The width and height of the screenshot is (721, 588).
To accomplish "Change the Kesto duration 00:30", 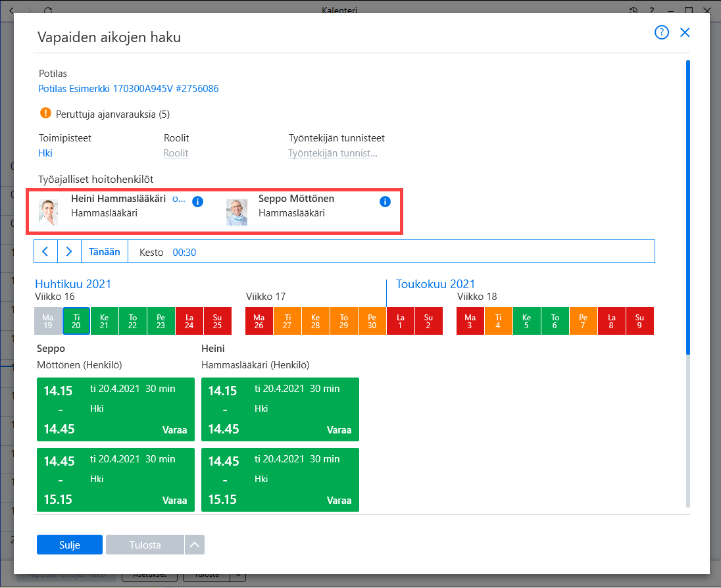I will [184, 253].
